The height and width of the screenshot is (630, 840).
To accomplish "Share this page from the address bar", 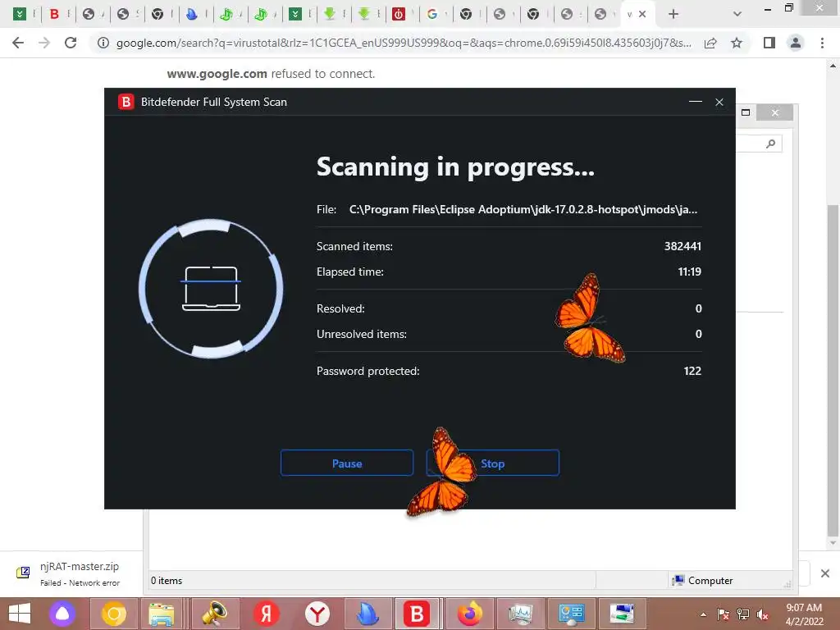I will [x=710, y=43].
